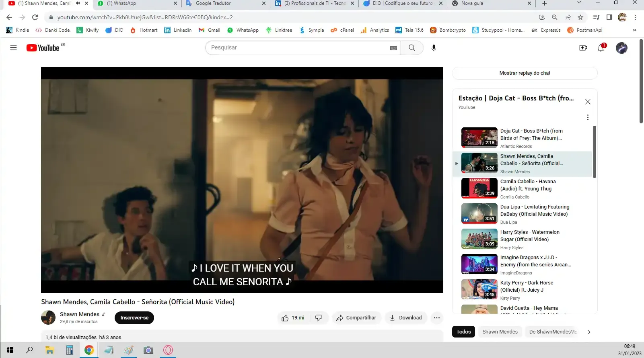The height and width of the screenshot is (358, 644).
Task: Click Mostrar replay do chat
Action: pos(525,73)
